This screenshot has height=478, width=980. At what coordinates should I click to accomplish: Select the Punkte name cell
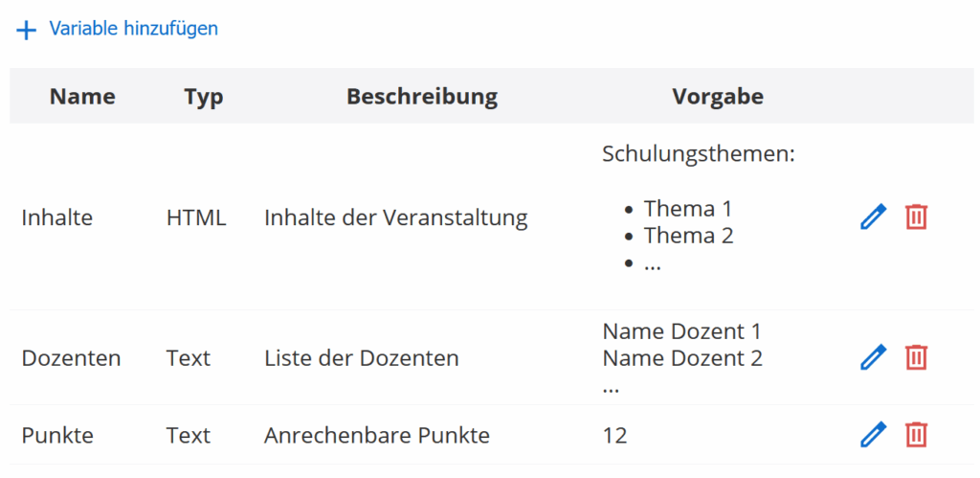[57, 436]
